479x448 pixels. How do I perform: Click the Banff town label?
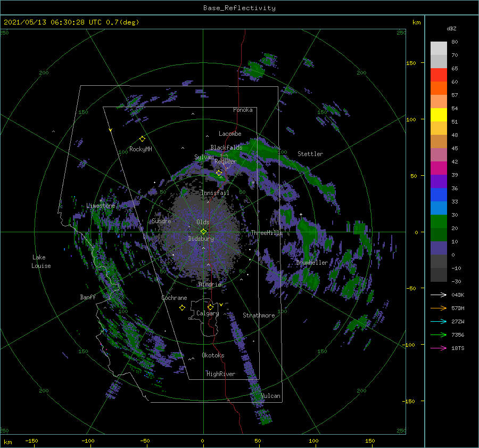pyautogui.click(x=88, y=297)
